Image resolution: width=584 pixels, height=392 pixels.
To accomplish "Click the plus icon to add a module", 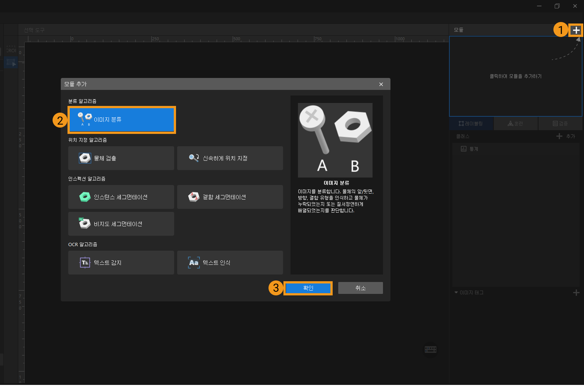I will pyautogui.click(x=576, y=30).
